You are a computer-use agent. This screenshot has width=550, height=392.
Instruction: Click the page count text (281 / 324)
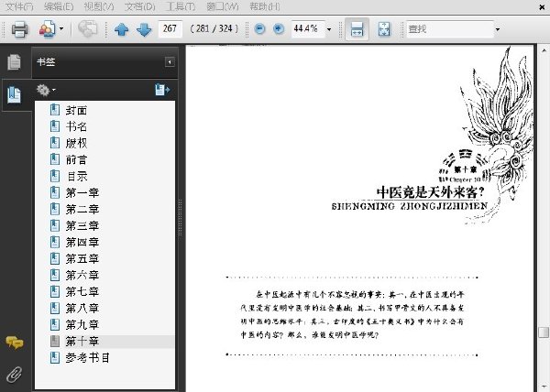[214, 28]
